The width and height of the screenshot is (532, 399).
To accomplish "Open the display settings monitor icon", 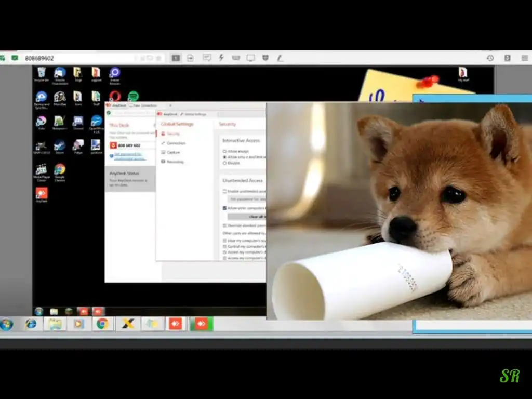I will 251,58.
